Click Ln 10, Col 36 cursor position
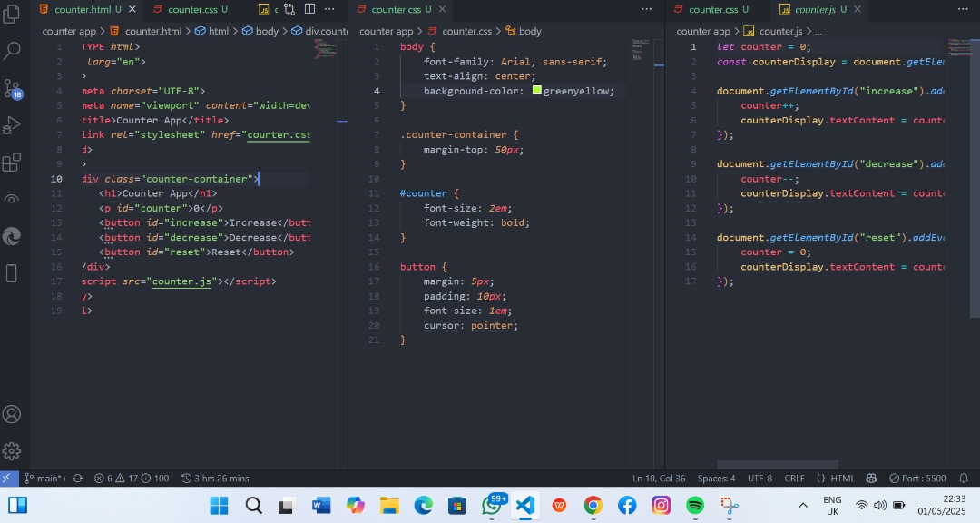This screenshot has width=980, height=523. 659,478
